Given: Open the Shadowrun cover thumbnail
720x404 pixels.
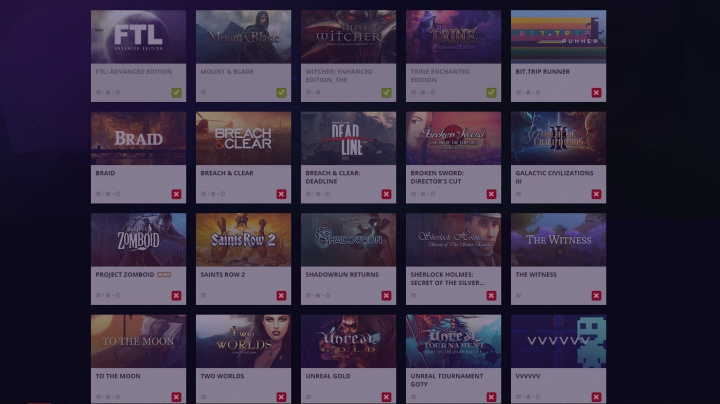Looking at the screenshot, I should 349,240.
